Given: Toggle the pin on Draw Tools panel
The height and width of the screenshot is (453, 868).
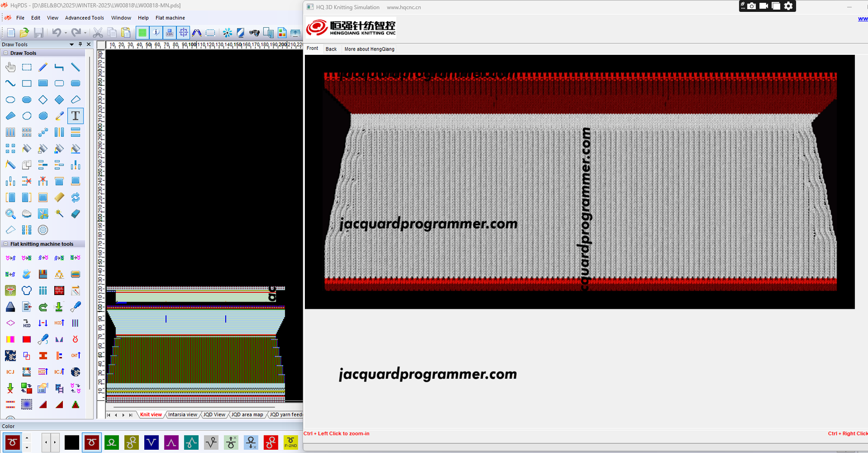Looking at the screenshot, I should tap(80, 44).
